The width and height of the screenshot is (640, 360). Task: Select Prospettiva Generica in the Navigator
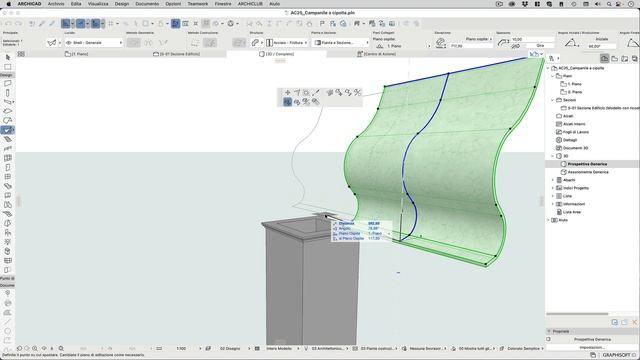coord(587,164)
